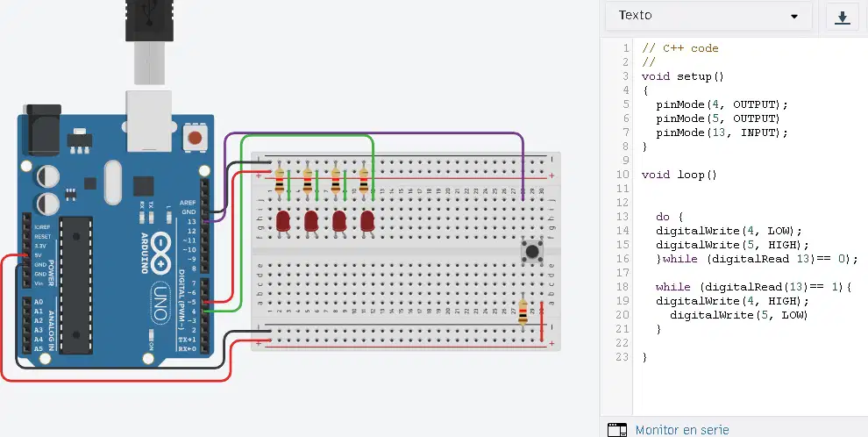Select the Arduino ATmega chip
The image size is (868, 437).
(x=75, y=285)
